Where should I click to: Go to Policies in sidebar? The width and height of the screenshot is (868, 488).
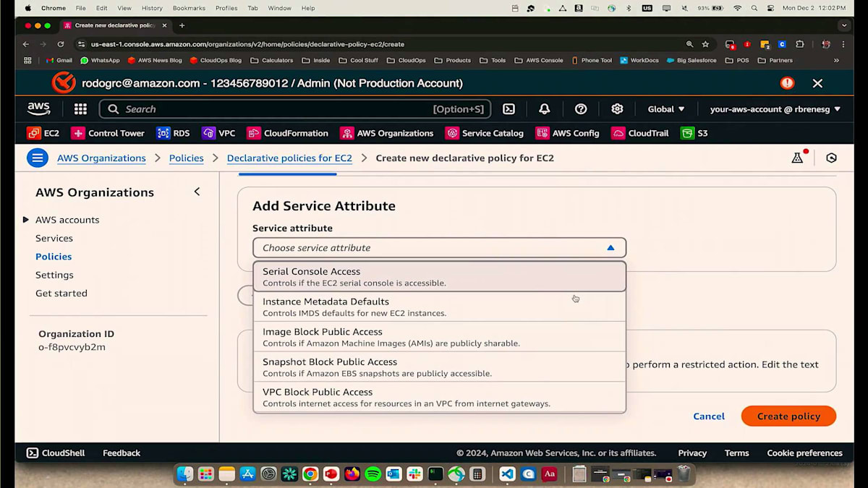point(54,257)
